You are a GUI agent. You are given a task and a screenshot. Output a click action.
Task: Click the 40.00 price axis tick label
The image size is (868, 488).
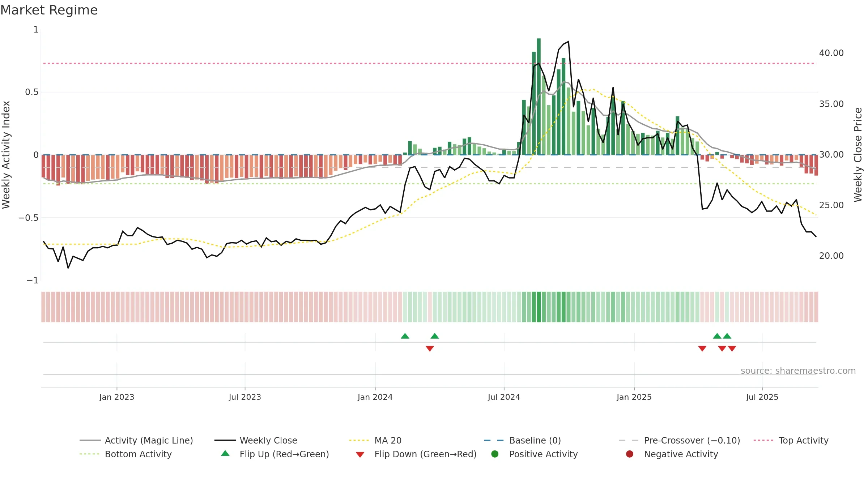coord(831,53)
